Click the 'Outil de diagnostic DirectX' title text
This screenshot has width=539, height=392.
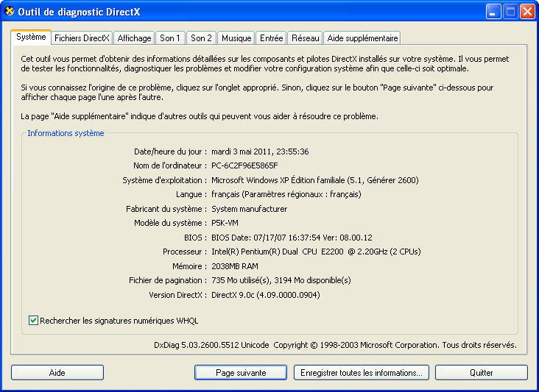[x=79, y=12]
